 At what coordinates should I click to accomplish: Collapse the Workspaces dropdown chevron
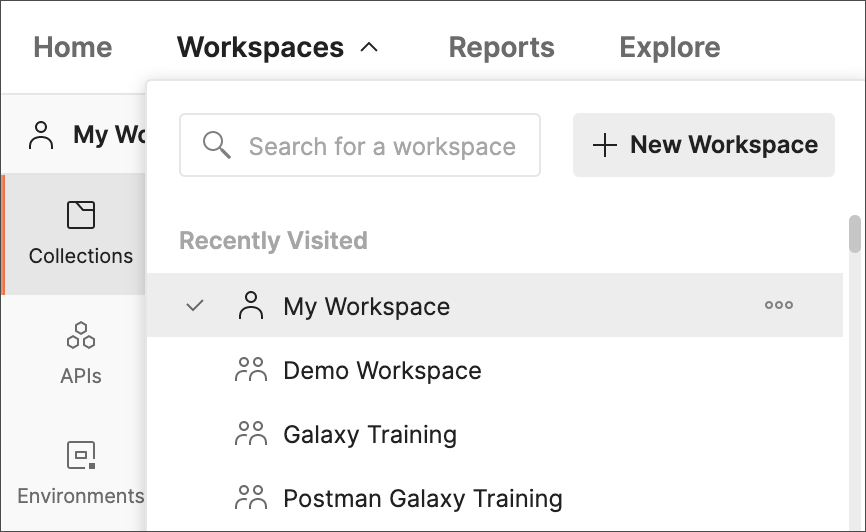pyautogui.click(x=369, y=48)
